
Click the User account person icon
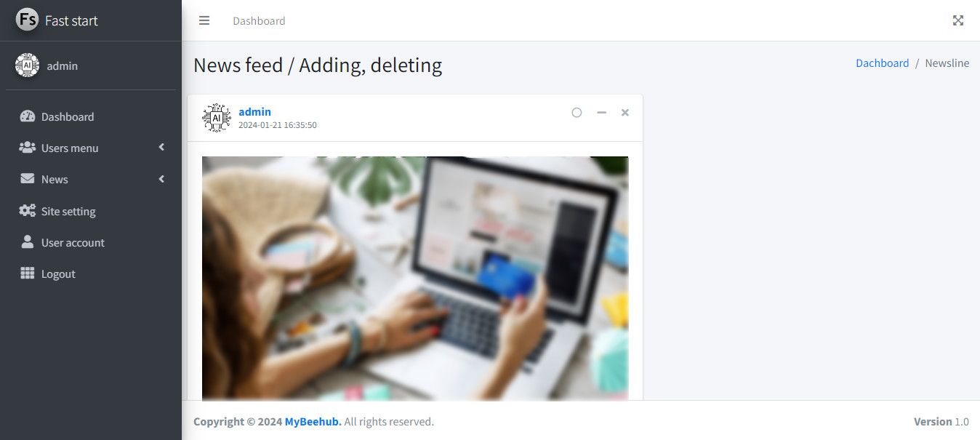coord(28,242)
